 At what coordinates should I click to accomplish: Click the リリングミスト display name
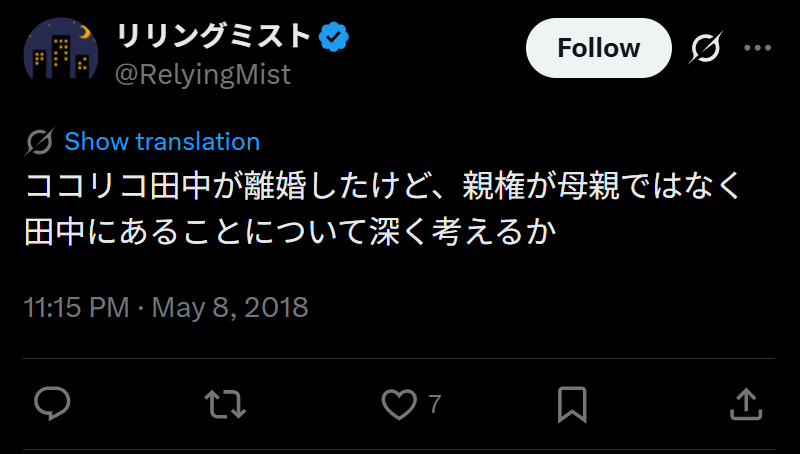[214, 37]
